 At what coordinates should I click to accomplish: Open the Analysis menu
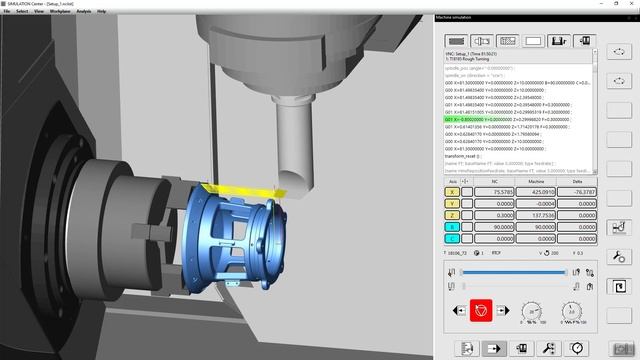click(x=84, y=11)
